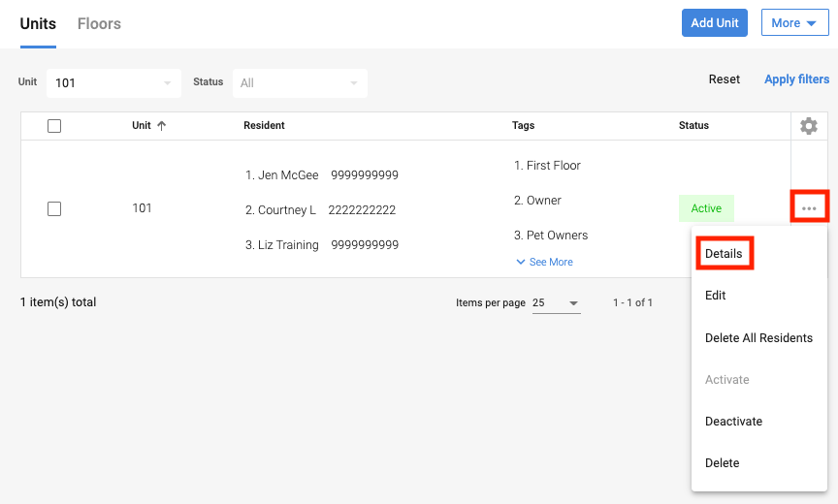Click Deactivate in the menu
The height and width of the screenshot is (504, 838).
[733, 422]
